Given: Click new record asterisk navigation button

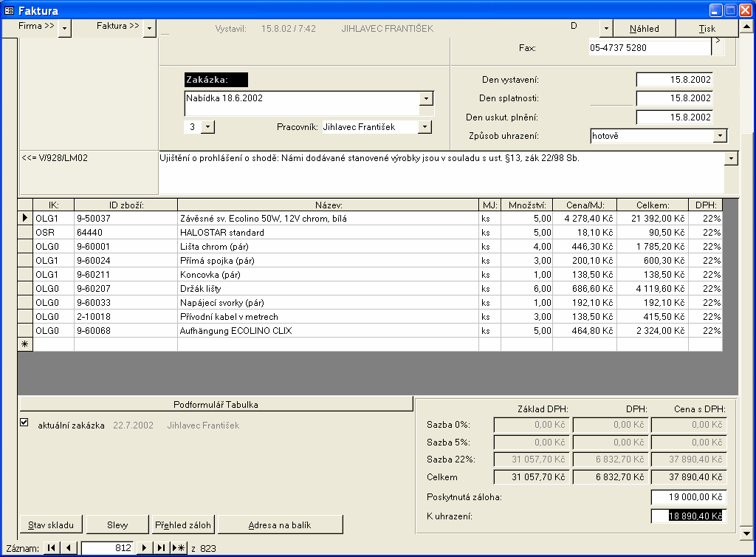Looking at the screenshot, I should click(x=179, y=547).
